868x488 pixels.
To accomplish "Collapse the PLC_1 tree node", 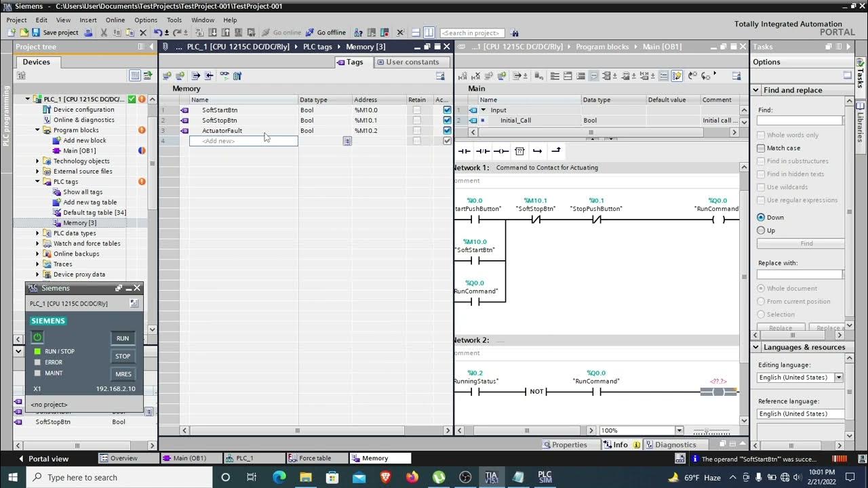I will click(x=28, y=99).
